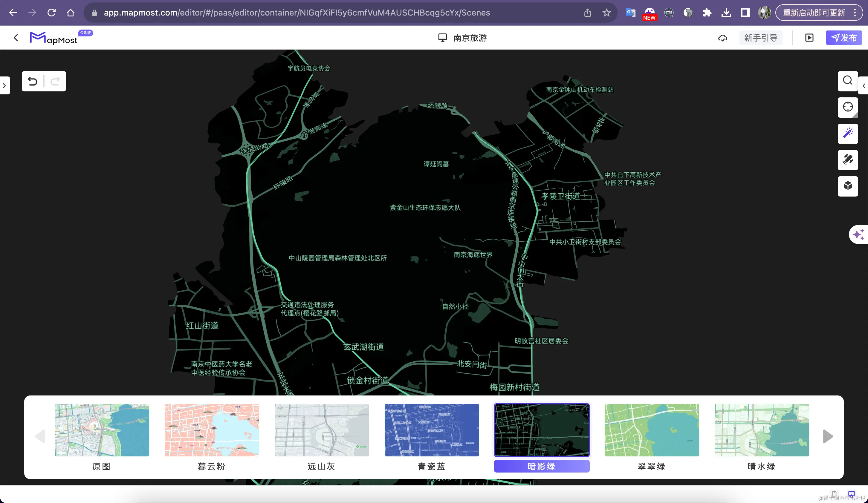Click the 南京金钟山机动车检测站 map label

pyautogui.click(x=580, y=90)
